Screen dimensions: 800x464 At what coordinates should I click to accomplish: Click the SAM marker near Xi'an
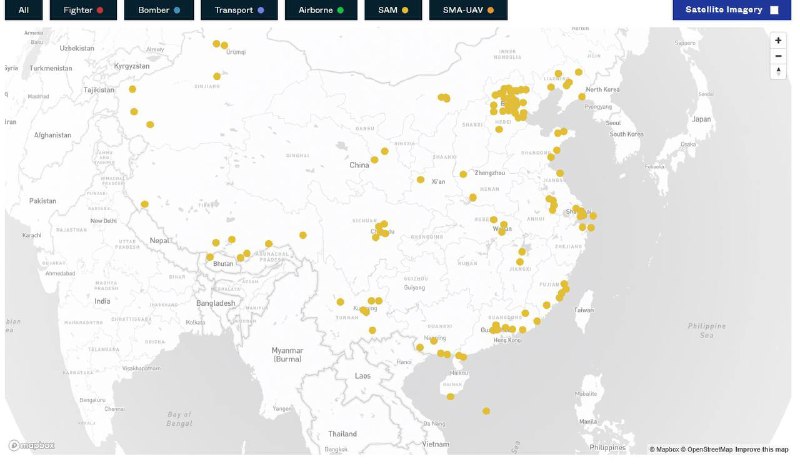(421, 180)
